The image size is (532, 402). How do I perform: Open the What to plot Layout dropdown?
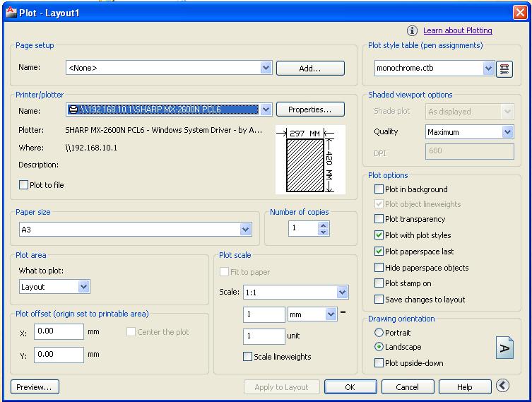(83, 287)
